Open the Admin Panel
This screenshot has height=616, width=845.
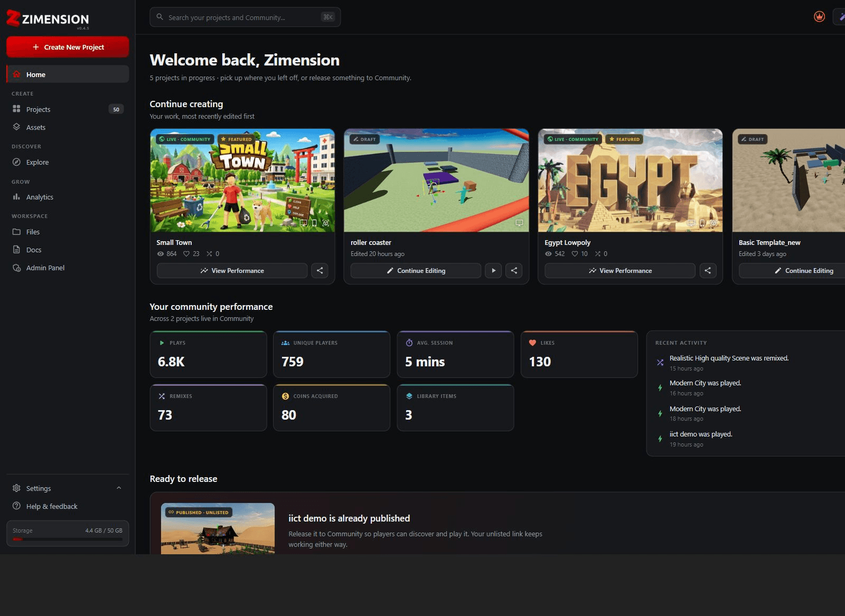[68, 268]
